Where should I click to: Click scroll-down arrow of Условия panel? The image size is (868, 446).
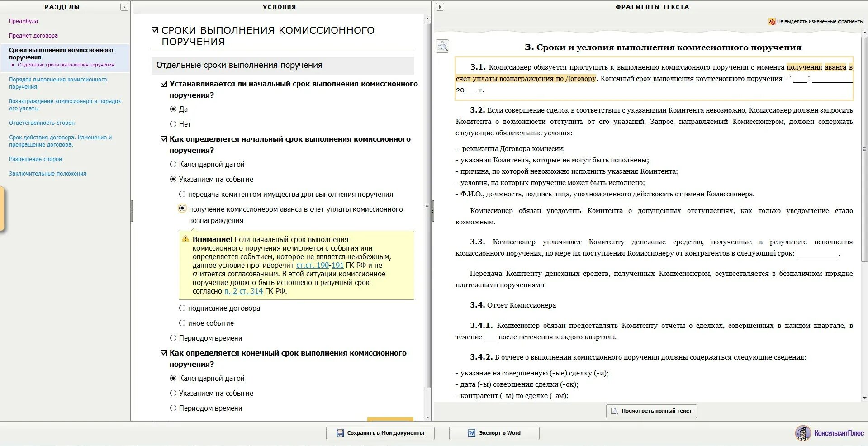pos(427,418)
